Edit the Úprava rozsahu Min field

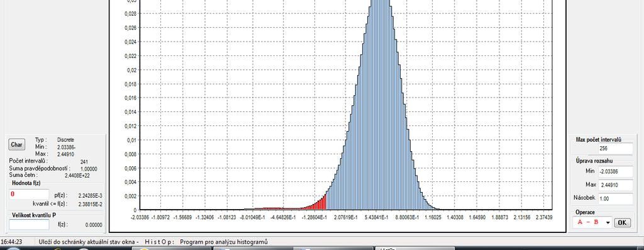615,171
